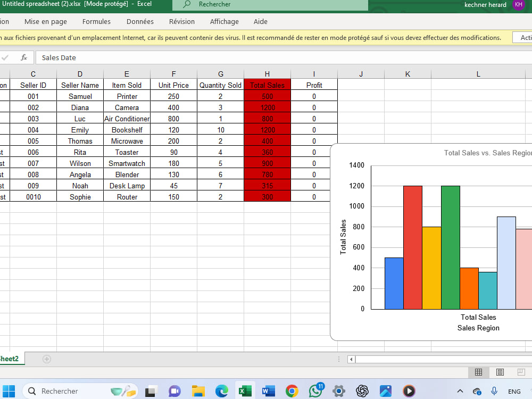Open the Photos app taskbar icon
The width and height of the screenshot is (532, 399).
pos(385,391)
